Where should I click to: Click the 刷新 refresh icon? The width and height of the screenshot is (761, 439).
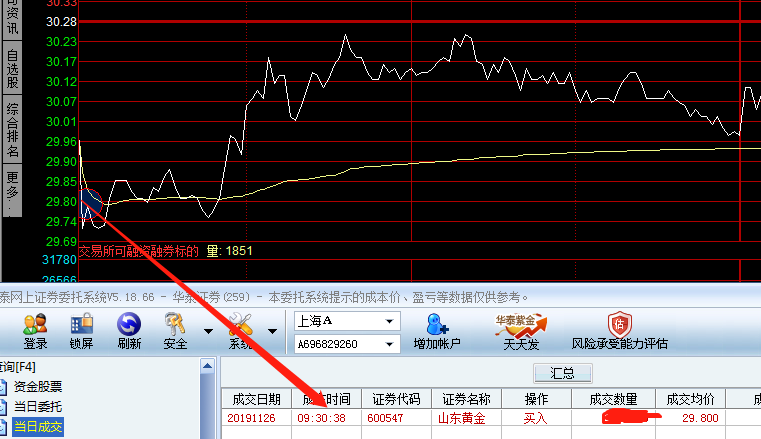[129, 331]
